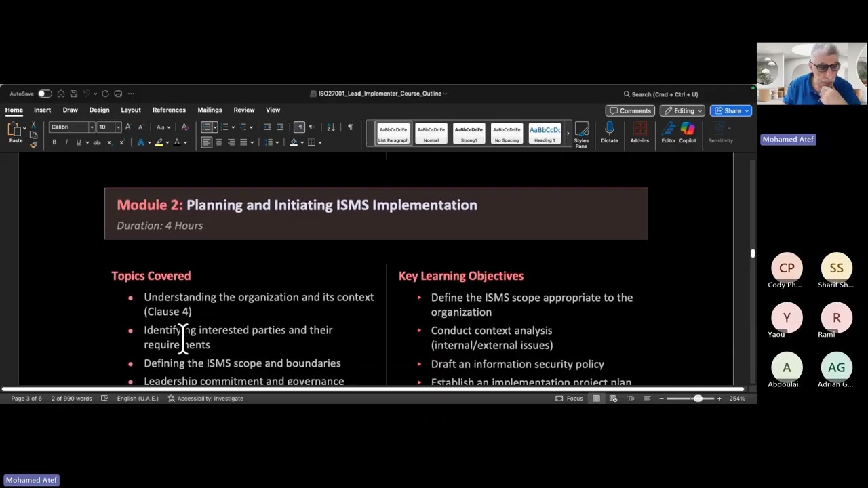The height and width of the screenshot is (488, 868).
Task: Switch to the Insert ribbon tab
Action: tap(42, 110)
